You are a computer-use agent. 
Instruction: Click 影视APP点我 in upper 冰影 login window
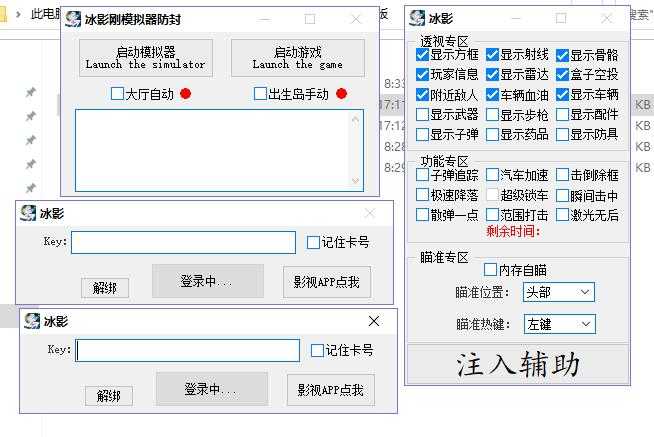click(x=327, y=282)
